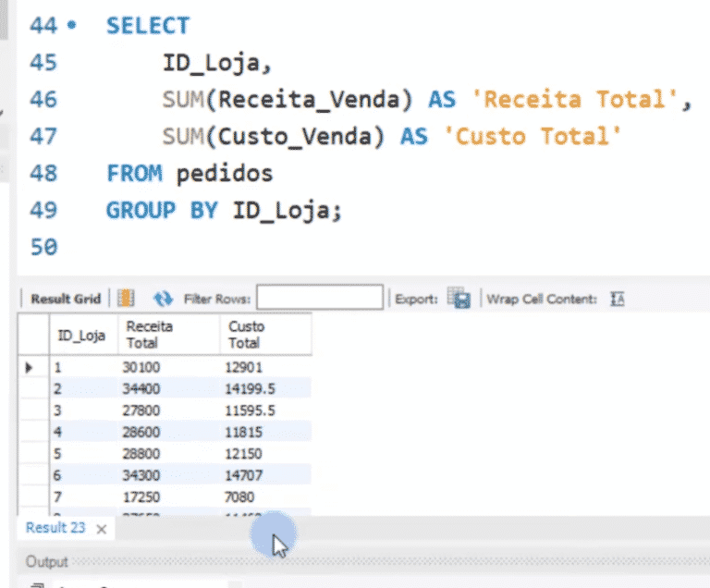
Task: Place cursor on line 48 FROM pedidos
Action: [190, 173]
